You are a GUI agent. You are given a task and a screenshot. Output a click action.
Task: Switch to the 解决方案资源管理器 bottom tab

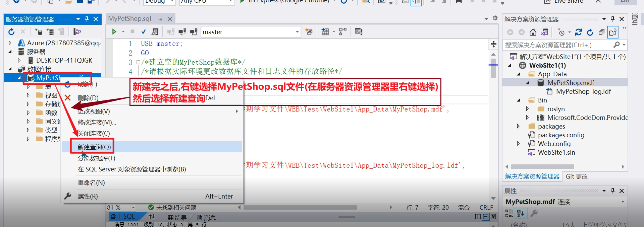click(532, 176)
